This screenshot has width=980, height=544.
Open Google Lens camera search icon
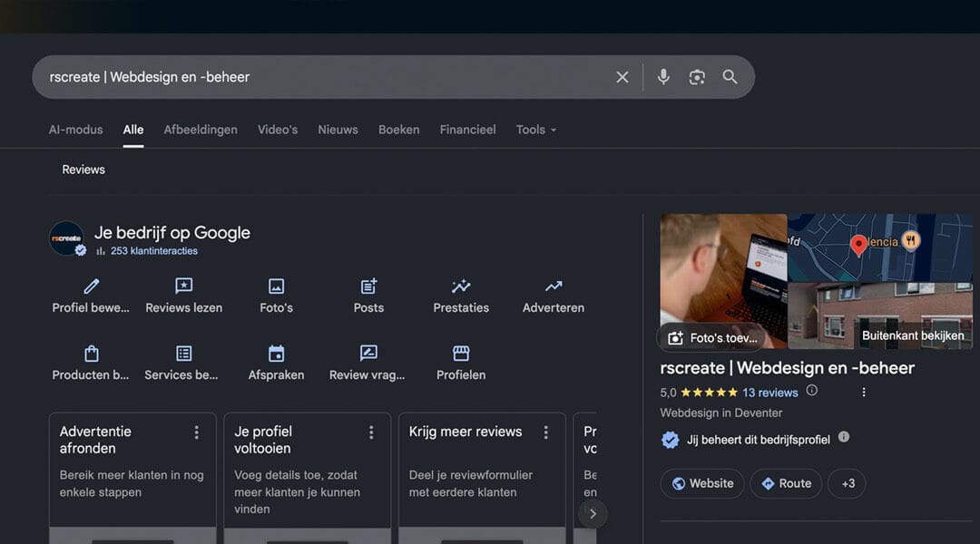[697, 77]
